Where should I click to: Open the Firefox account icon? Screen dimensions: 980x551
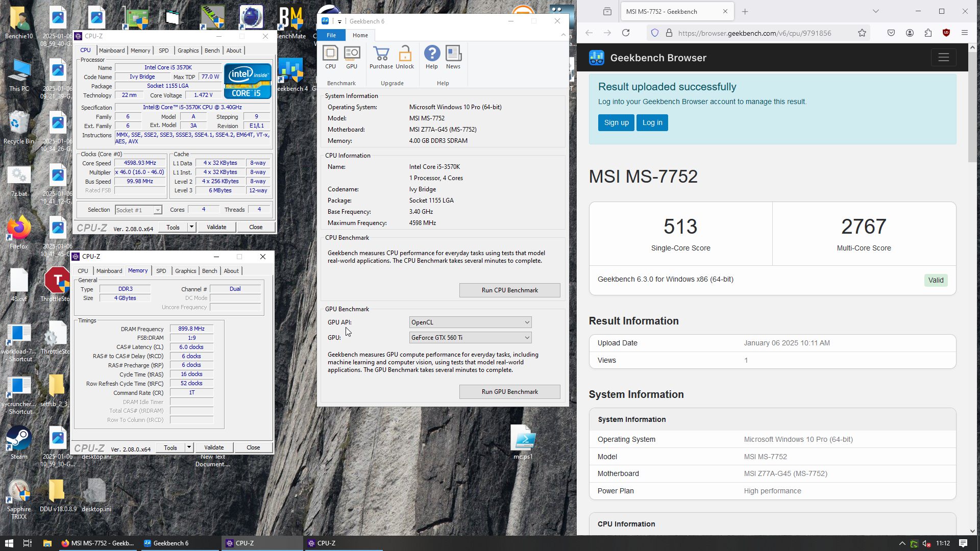(x=910, y=33)
